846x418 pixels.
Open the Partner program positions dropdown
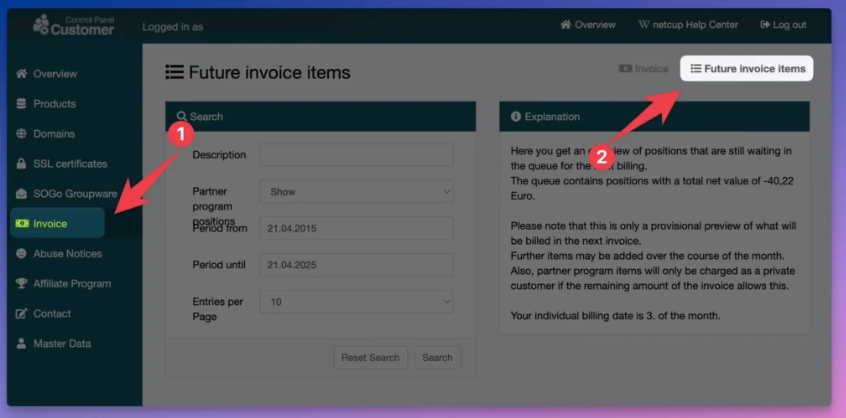tap(356, 191)
